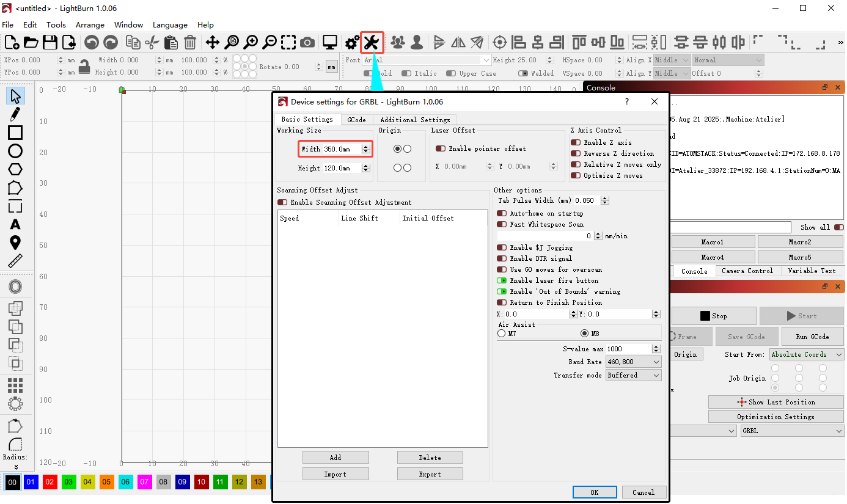This screenshot has height=504, width=847.
Task: Select the Text tool A icon
Action: click(15, 224)
